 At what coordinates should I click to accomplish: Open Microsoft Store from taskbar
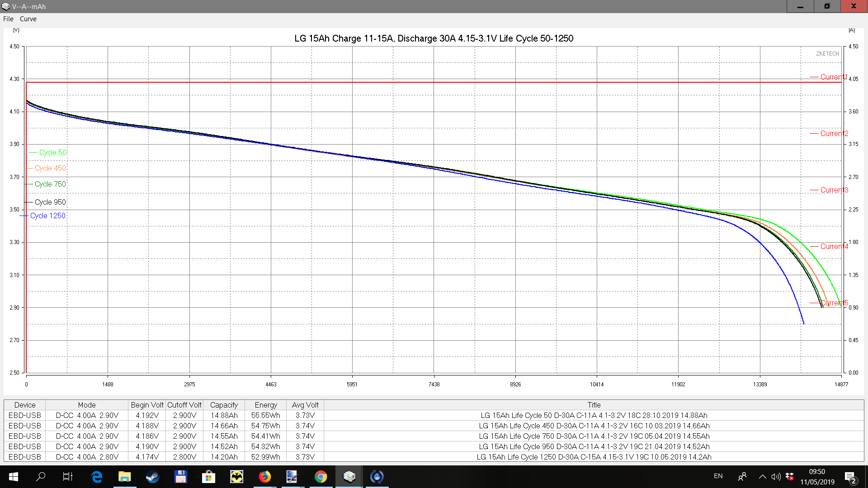coord(208,476)
